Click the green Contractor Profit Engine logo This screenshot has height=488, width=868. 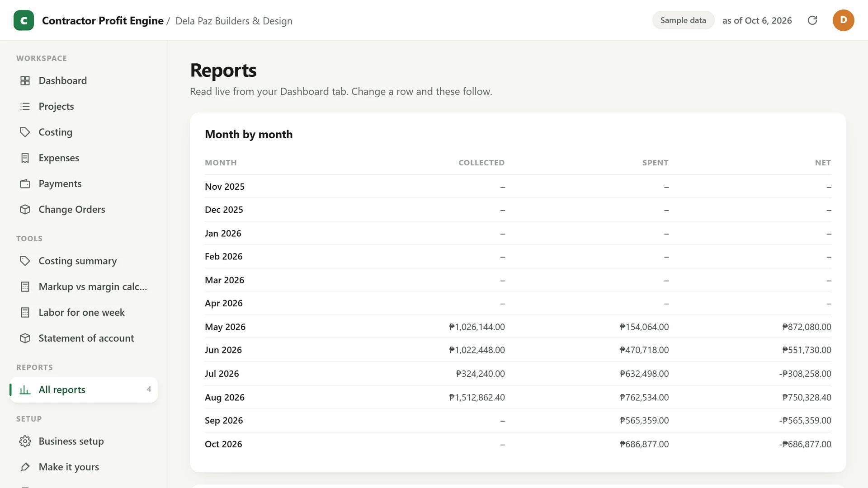pyautogui.click(x=24, y=20)
